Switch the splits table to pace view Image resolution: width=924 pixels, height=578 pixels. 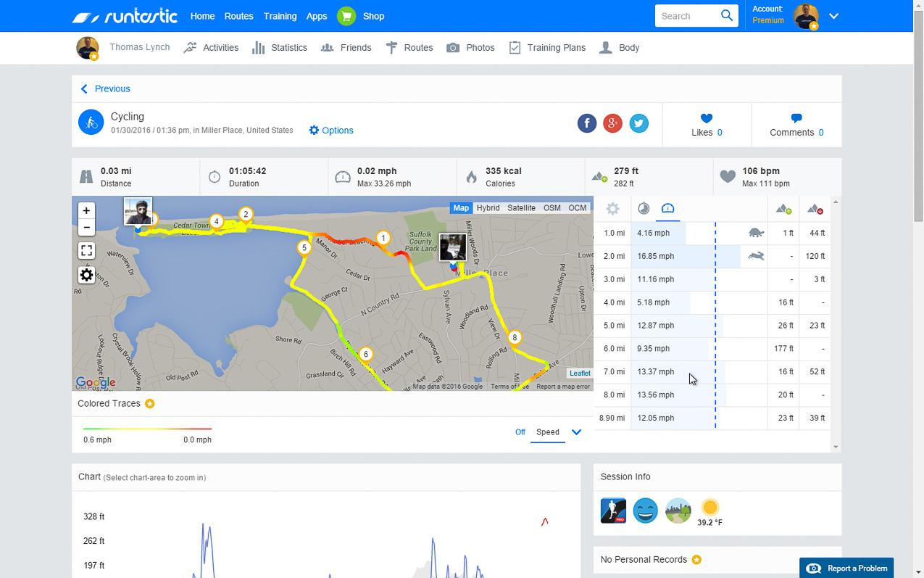pos(644,209)
